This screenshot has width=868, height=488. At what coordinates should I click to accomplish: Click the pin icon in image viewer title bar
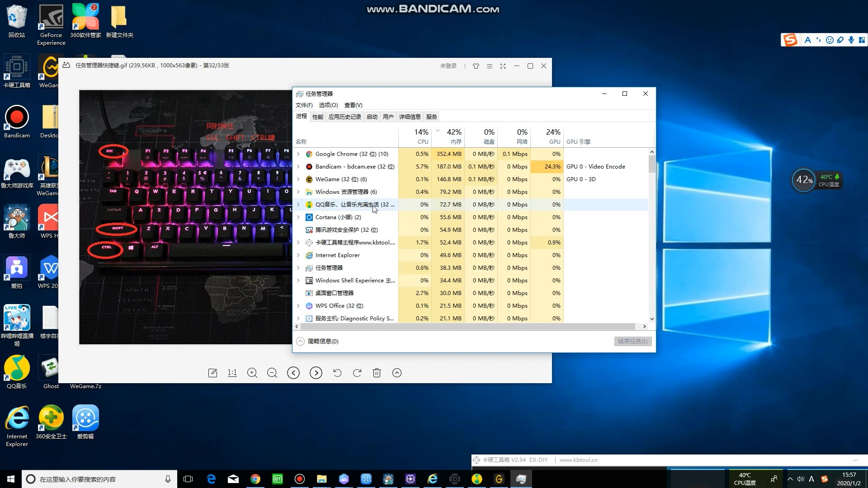476,66
